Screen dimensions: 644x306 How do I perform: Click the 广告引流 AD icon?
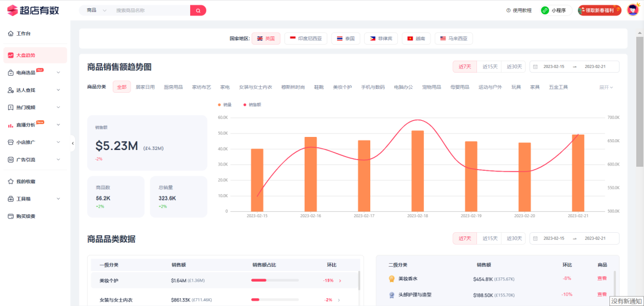point(11,160)
